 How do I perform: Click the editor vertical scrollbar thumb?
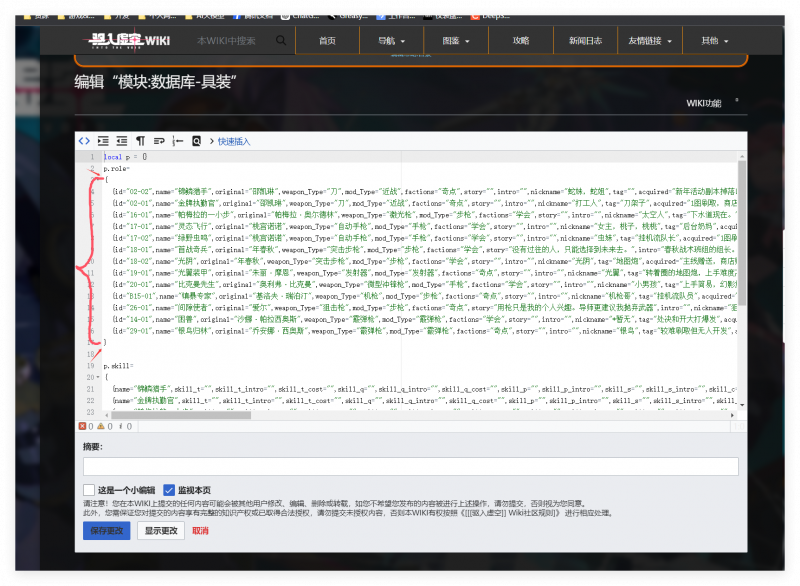[x=742, y=233]
